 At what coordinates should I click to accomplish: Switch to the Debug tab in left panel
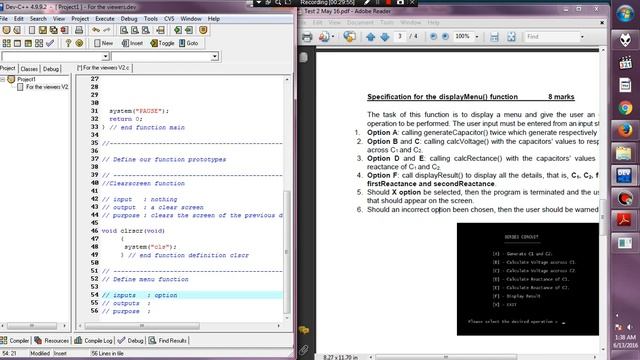tap(51, 69)
